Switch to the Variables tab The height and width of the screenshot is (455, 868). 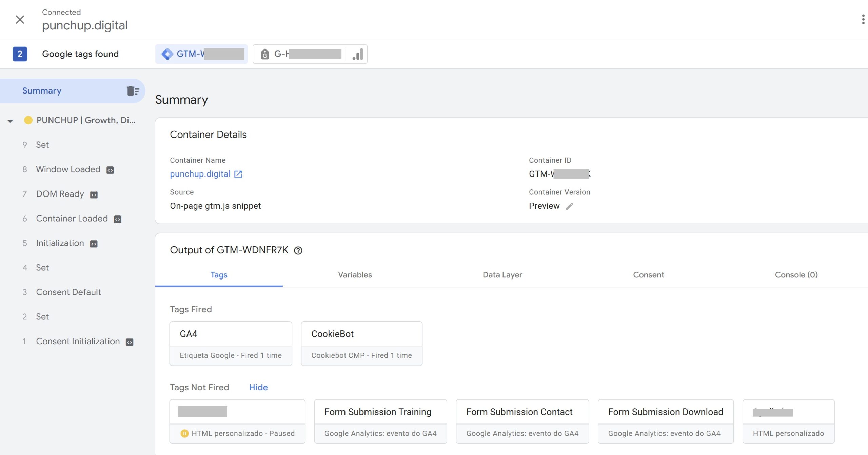coord(355,275)
